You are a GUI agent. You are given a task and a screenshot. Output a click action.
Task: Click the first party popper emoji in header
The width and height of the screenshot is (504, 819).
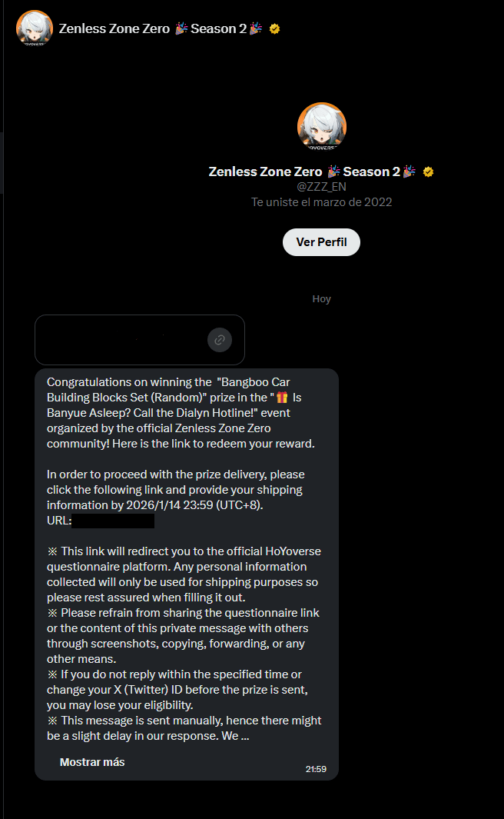tap(181, 28)
